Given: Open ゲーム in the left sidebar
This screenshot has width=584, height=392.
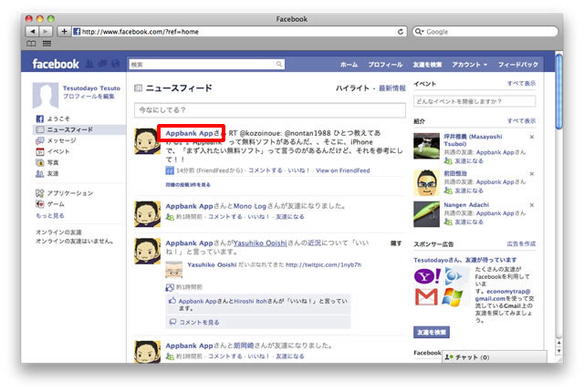Looking at the screenshot, I should coord(50,204).
